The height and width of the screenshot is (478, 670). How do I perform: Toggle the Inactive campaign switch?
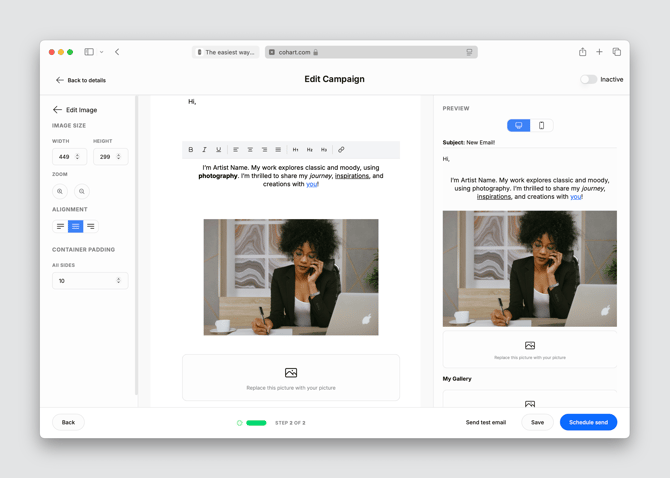588,79
